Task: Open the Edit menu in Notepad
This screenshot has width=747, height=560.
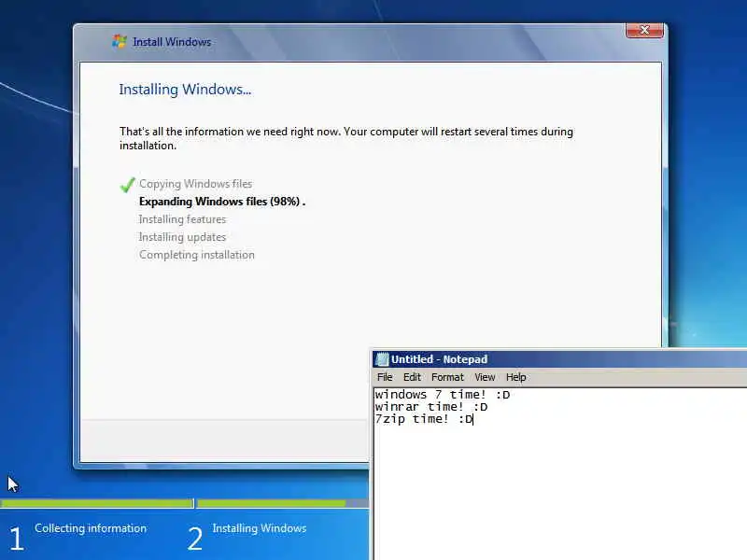Action: pyautogui.click(x=412, y=377)
